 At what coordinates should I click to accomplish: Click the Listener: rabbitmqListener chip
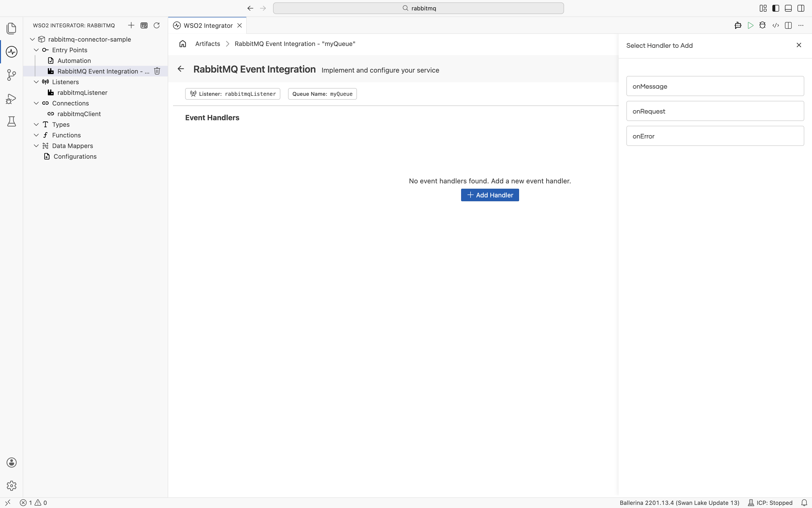(x=232, y=94)
